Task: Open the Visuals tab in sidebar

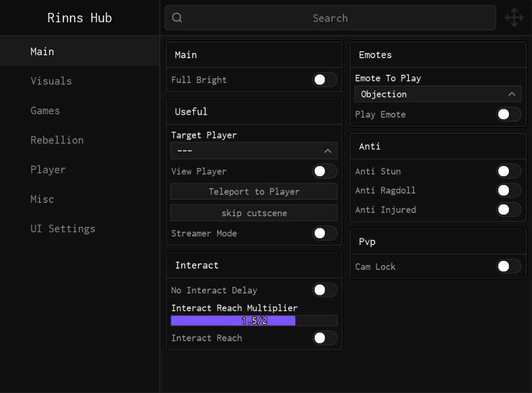Action: (x=51, y=81)
